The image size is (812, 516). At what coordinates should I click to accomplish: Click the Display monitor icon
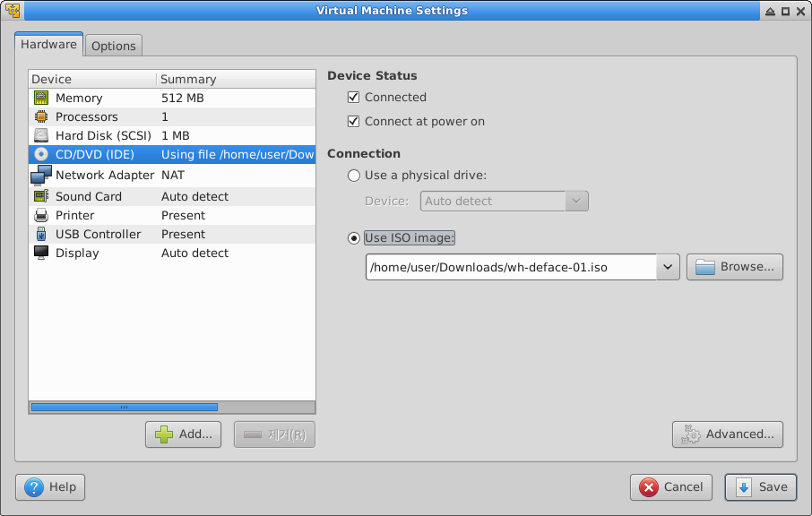[x=41, y=253]
